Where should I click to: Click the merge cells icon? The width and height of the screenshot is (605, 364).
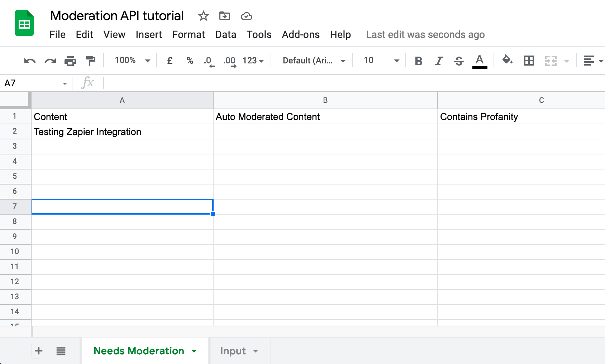tap(551, 61)
